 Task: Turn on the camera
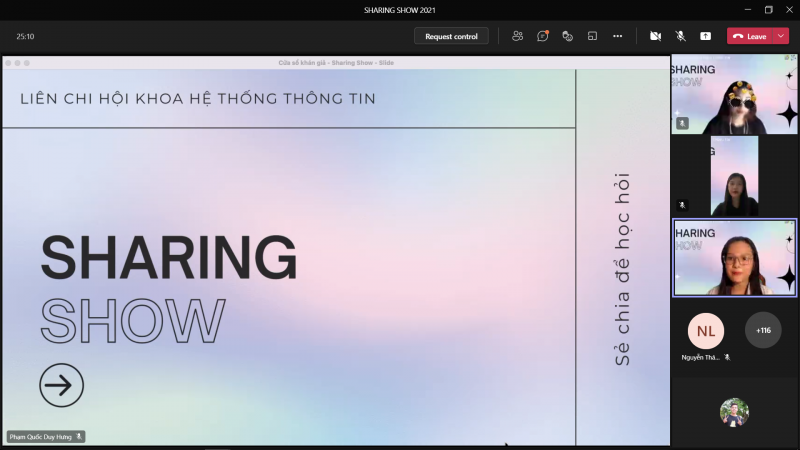[655, 36]
